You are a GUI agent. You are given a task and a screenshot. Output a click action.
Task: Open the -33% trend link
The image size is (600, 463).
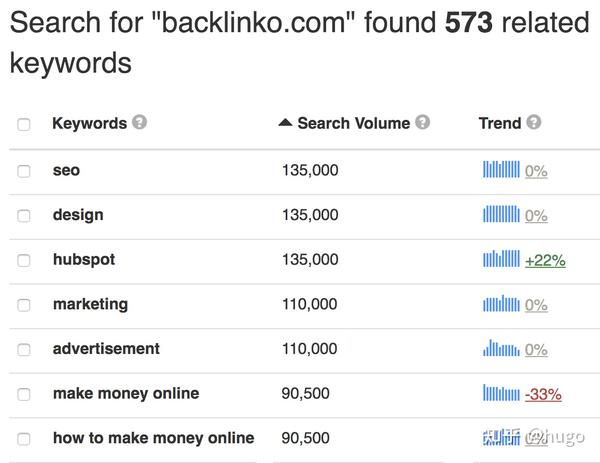coord(543,395)
